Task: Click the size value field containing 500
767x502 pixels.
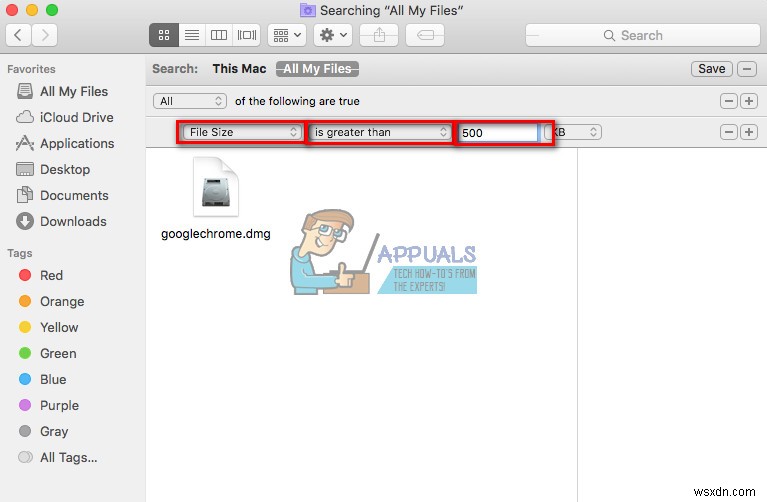Action: pos(498,133)
